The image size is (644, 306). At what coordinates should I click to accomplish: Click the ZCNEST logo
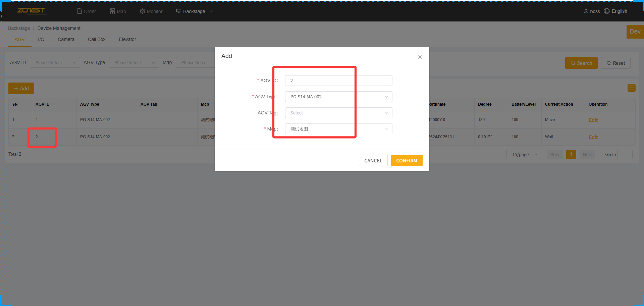click(31, 11)
